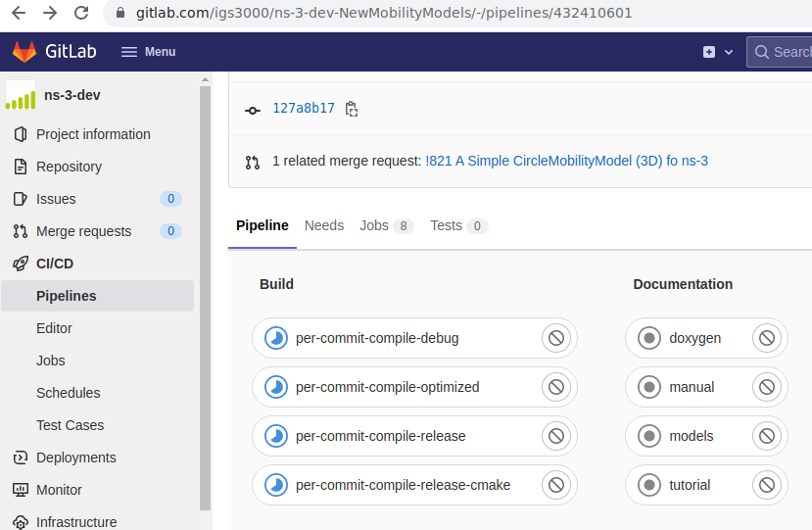Open the new item plus dropdown
Viewport: 812px width, 530px height.
pos(718,52)
